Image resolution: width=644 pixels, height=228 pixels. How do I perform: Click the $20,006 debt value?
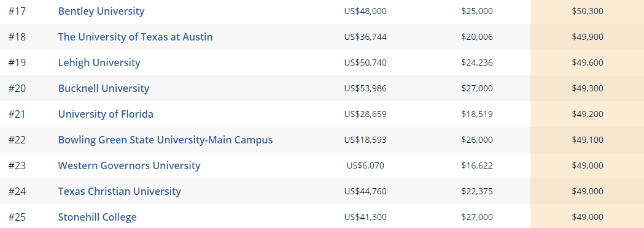click(477, 37)
